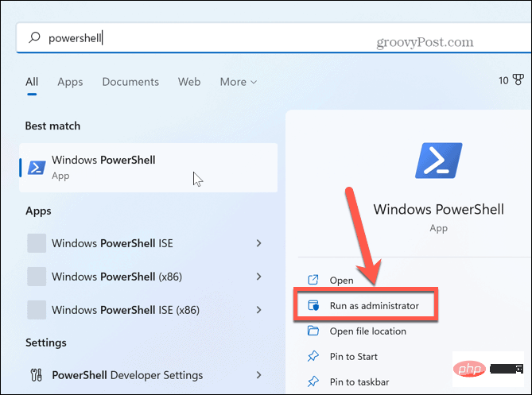Click the Developer Settings tools icon
532x395 pixels.
point(37,375)
